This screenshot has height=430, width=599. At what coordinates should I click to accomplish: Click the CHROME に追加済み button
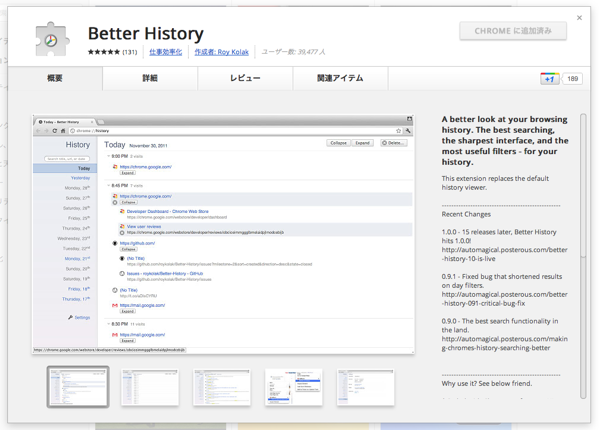pyautogui.click(x=513, y=31)
